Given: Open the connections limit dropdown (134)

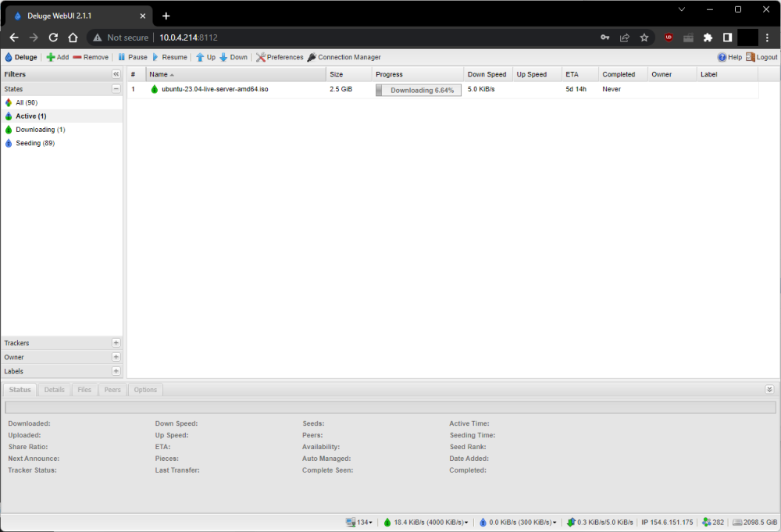Looking at the screenshot, I should tap(359, 522).
